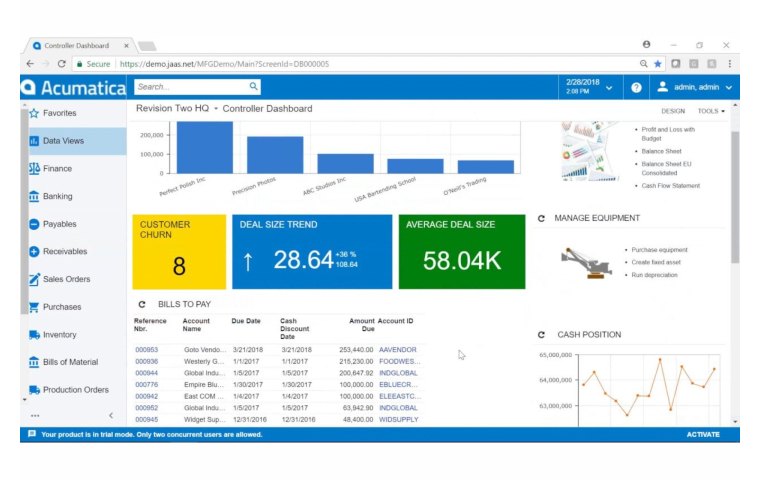The image size is (760, 480).
Task: Click the Run depreciation link
Action: 654,275
